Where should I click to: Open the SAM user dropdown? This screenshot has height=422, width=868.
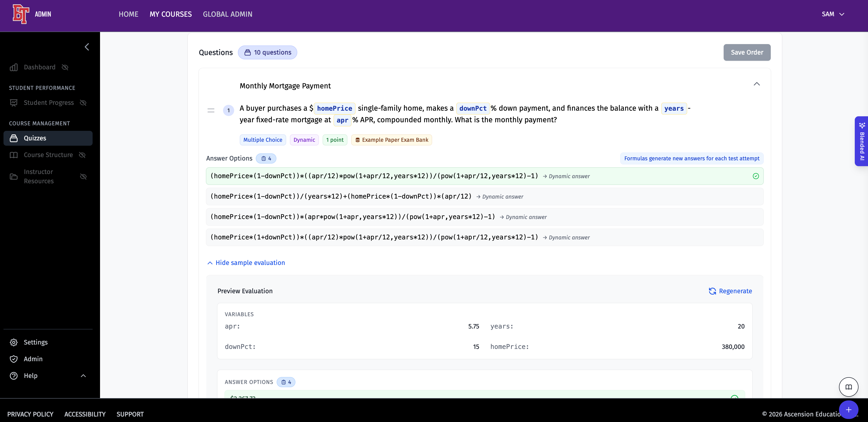833,14
